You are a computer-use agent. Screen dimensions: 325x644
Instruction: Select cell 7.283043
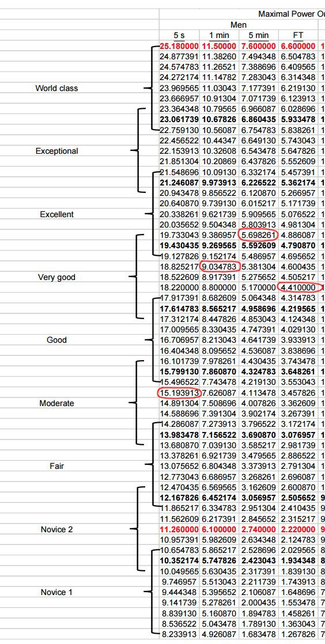pos(258,77)
